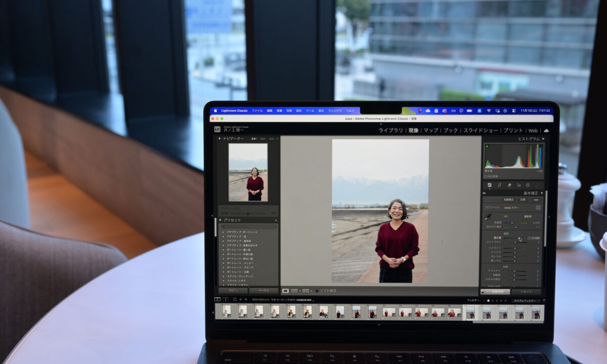This screenshot has width=607, height=364.
Task: Toggle the switch left of previous settings button
Action: (x=483, y=292)
